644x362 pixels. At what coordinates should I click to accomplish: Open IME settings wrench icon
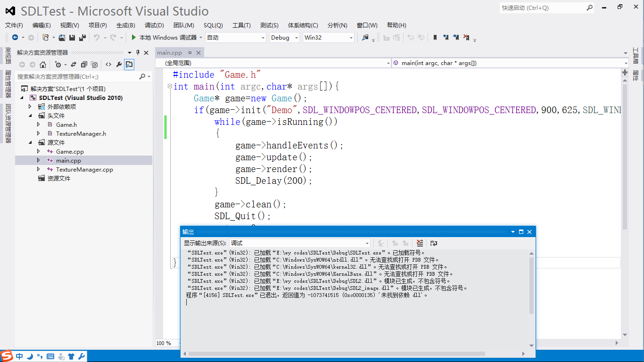click(x=81, y=356)
